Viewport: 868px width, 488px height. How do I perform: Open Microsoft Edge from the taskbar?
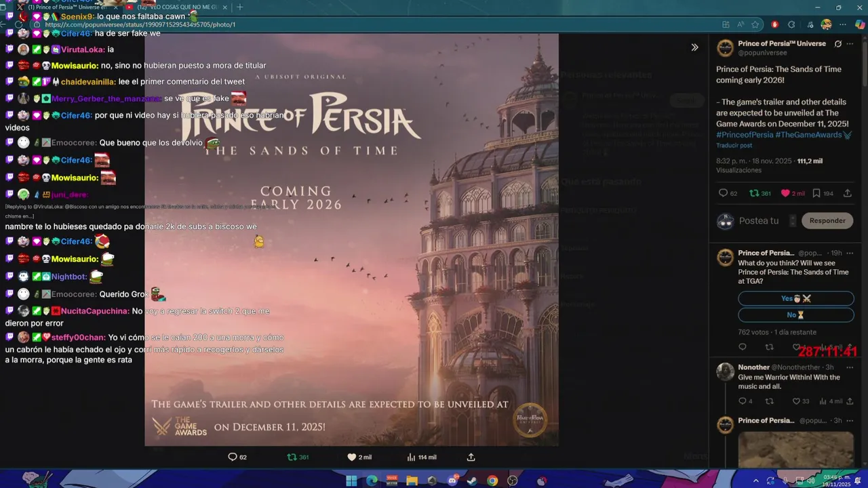[x=372, y=481]
